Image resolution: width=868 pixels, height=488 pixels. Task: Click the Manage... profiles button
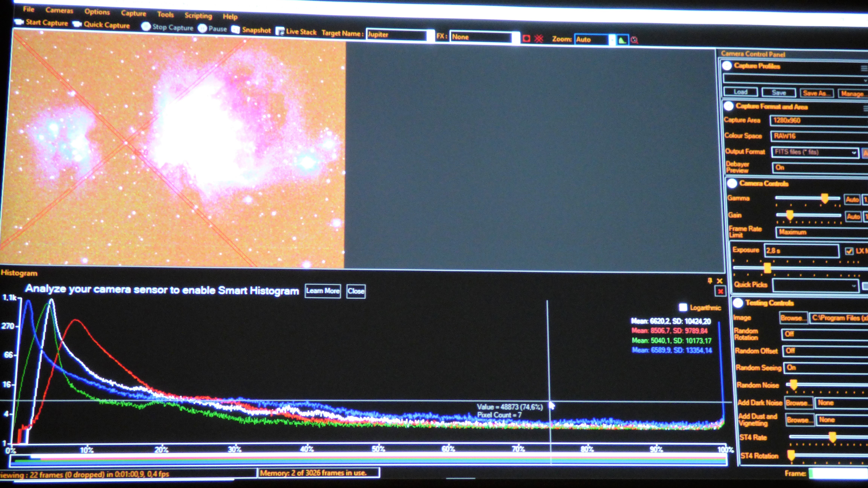click(x=853, y=94)
